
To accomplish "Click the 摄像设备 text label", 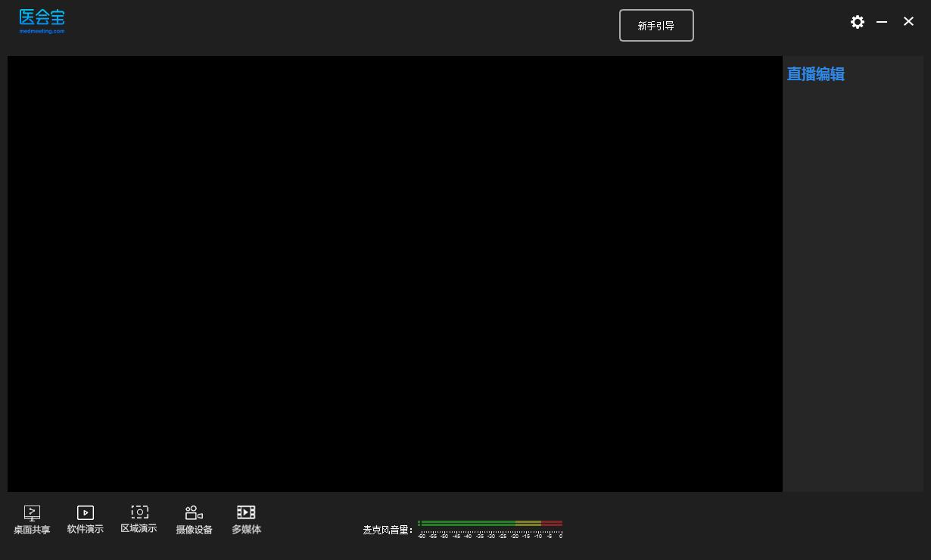I will tap(194, 530).
